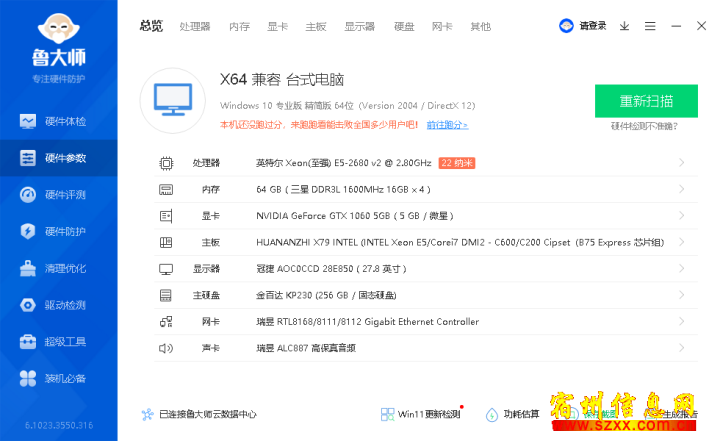Open 装机必备 apps section
Viewport: 720px width, 441px height.
(x=59, y=379)
